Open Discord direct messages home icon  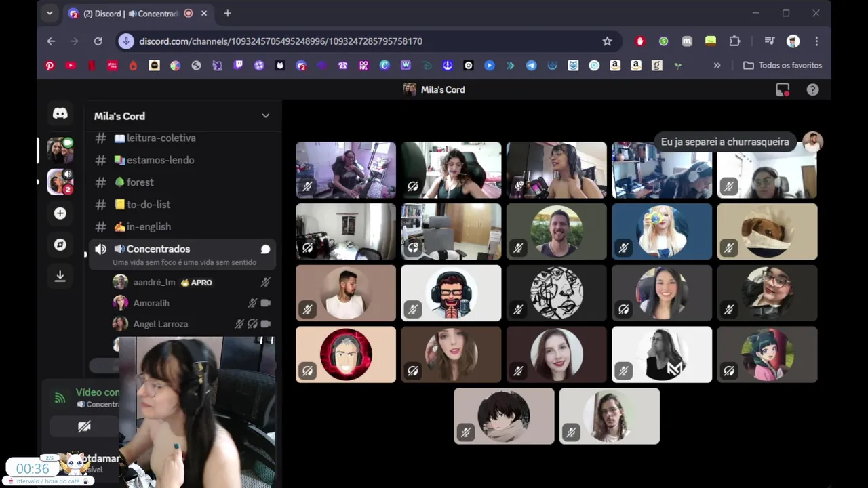(x=60, y=114)
